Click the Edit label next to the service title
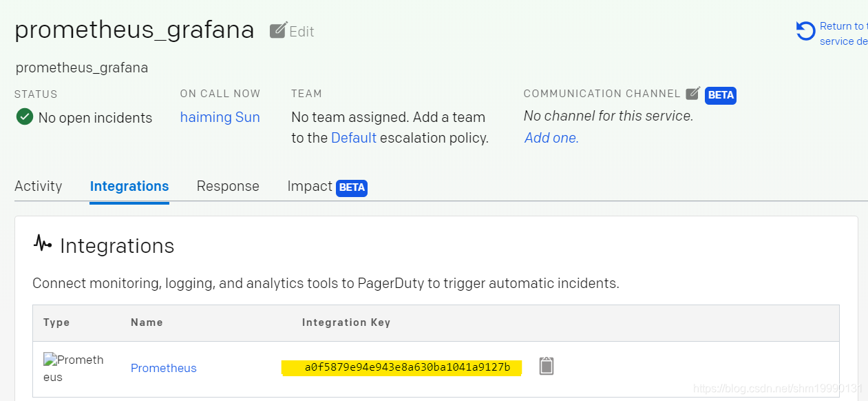Screen dimensions: 868x401 click(x=301, y=32)
